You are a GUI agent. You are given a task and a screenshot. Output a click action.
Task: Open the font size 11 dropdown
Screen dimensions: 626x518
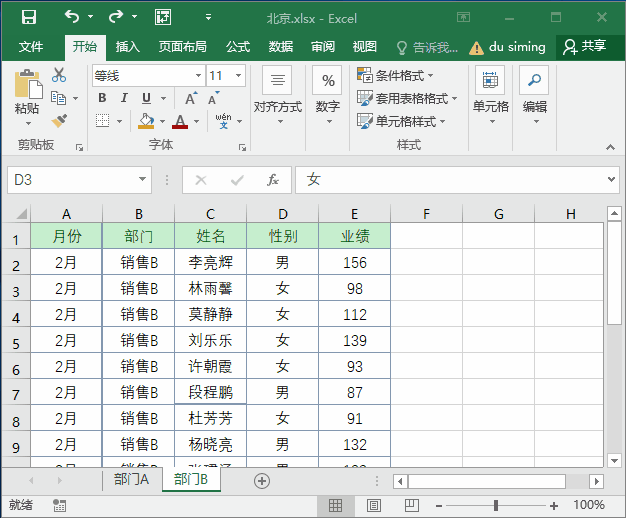click(x=238, y=75)
